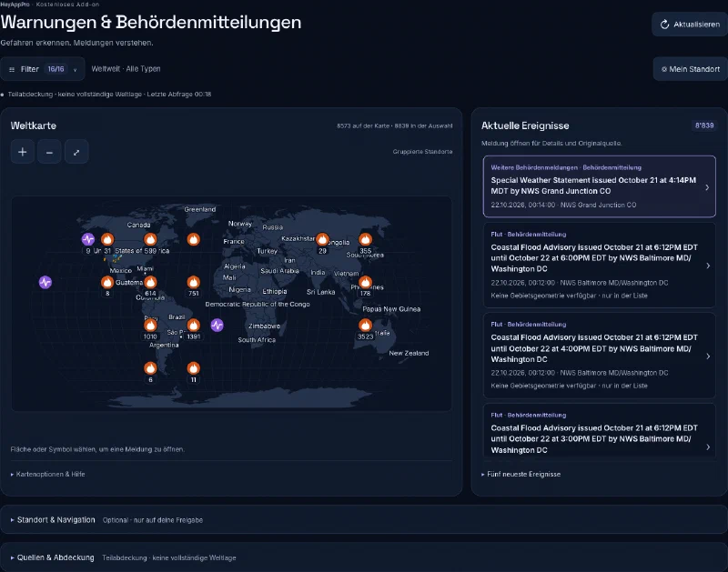The image size is (728, 572).
Task: Click the "Gruppierte Standorte" label
Action: coord(422,152)
